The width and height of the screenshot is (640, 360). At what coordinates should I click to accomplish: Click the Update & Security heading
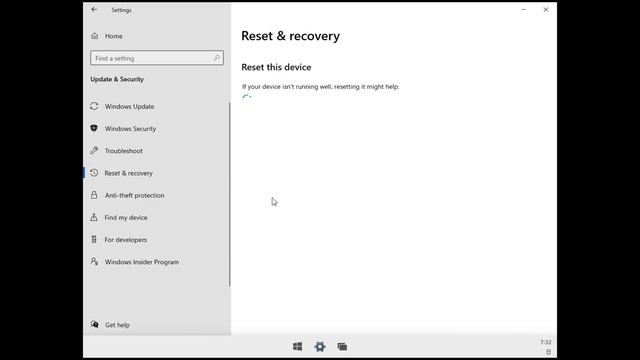117,79
